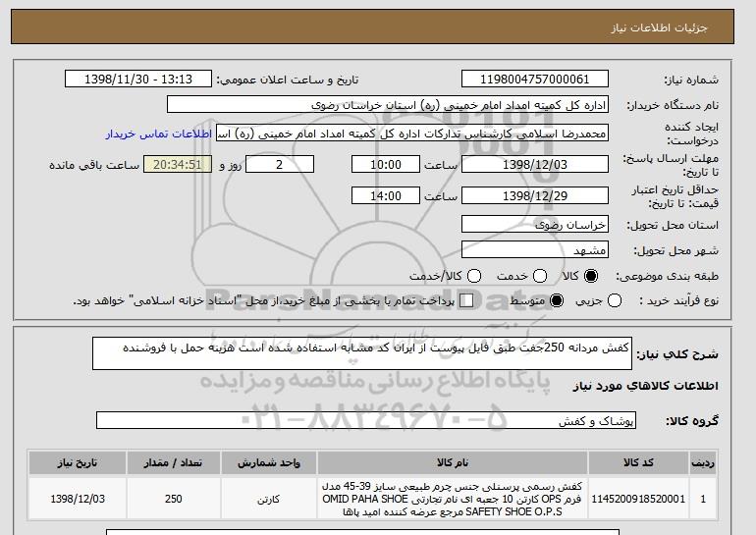Click delivery province field خراسان رضوی
Viewport: 756px width, 535px height.
(x=535, y=225)
